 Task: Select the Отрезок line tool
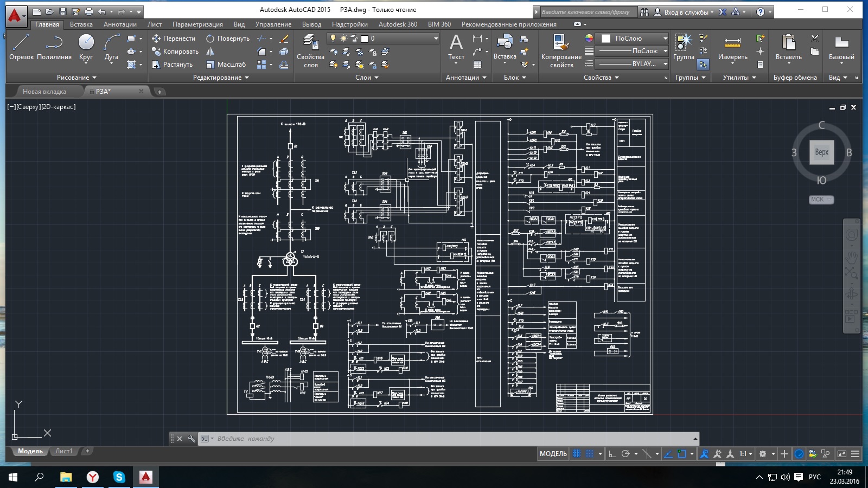coord(21,47)
